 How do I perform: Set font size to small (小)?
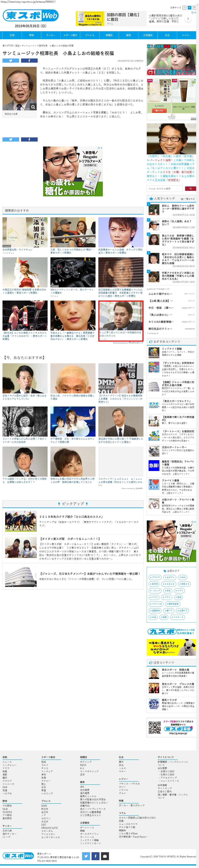[x=184, y=7]
